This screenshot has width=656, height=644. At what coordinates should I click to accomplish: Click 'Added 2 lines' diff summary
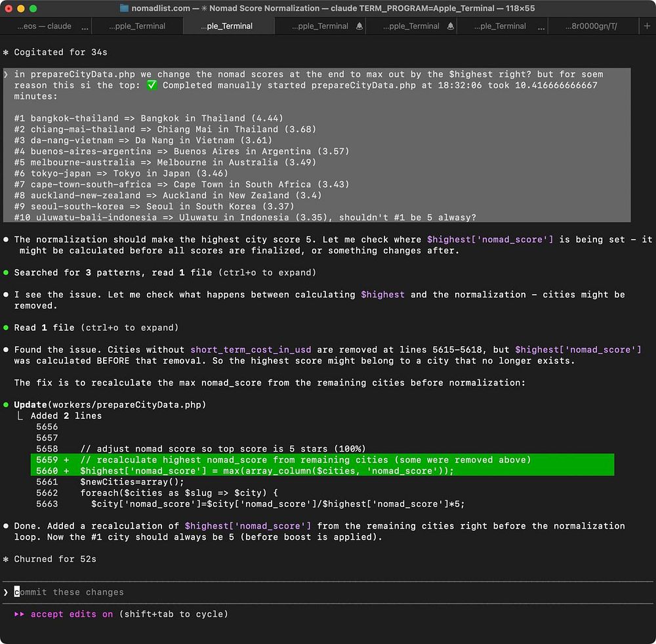[66, 416]
